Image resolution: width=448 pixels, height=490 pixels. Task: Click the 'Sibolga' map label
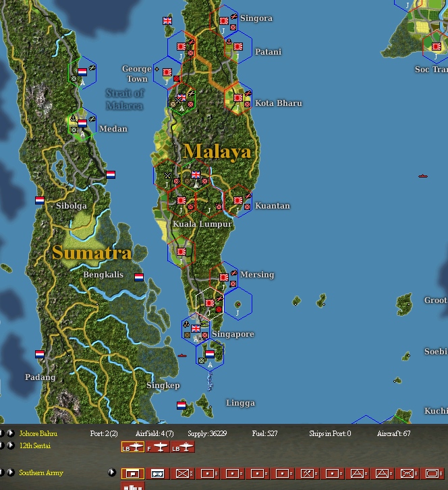pos(72,206)
